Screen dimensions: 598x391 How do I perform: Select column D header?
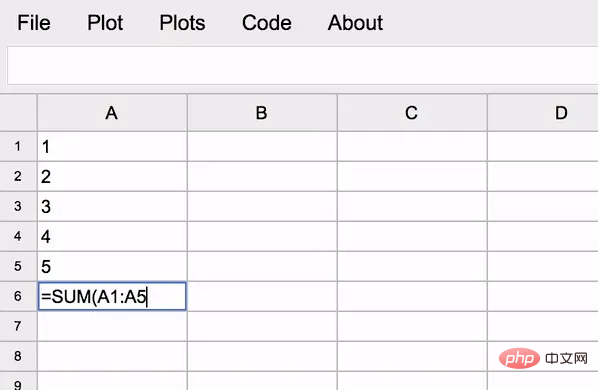coord(543,113)
